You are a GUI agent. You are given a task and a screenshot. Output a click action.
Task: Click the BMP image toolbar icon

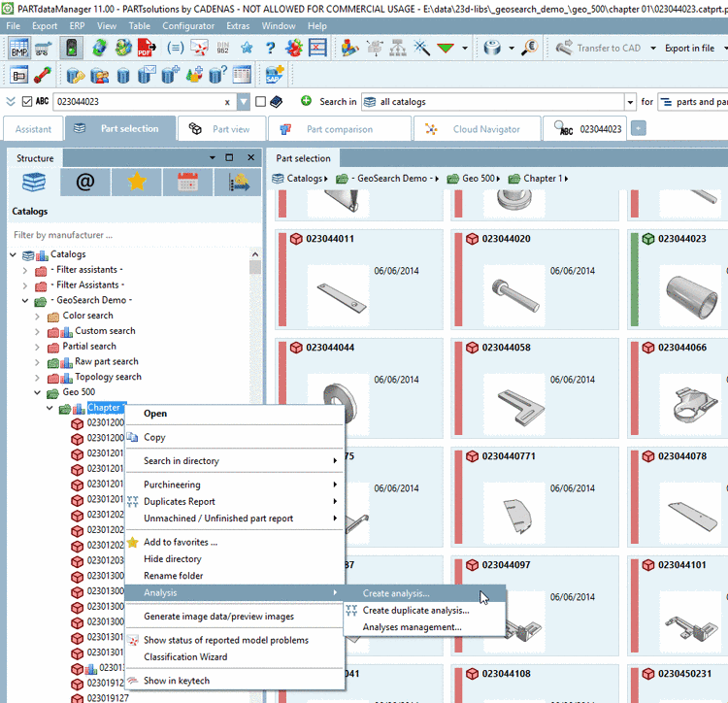point(19,48)
